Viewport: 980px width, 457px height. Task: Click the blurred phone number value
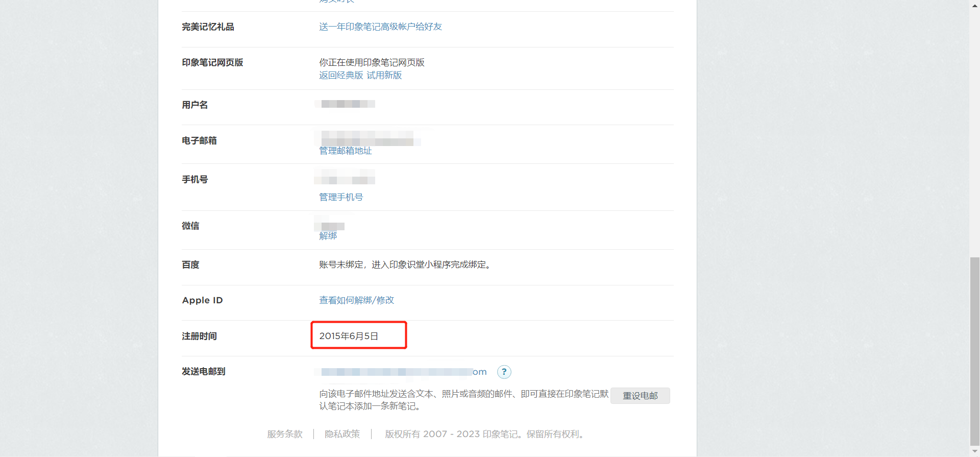345,177
